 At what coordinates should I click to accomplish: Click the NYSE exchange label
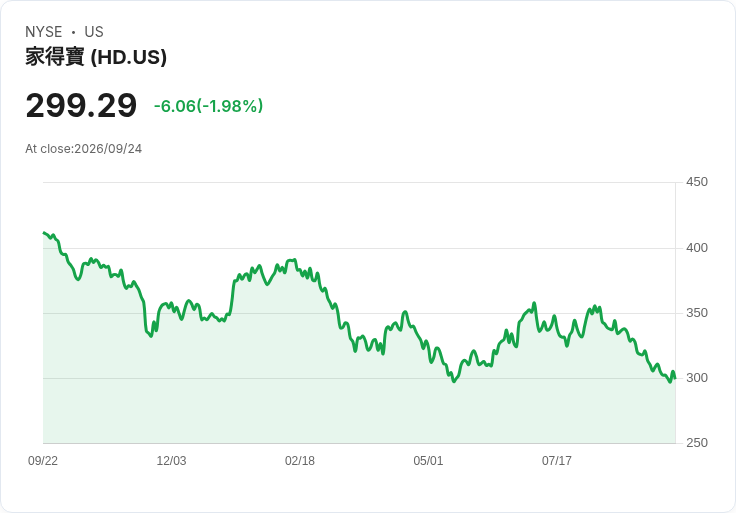44,32
